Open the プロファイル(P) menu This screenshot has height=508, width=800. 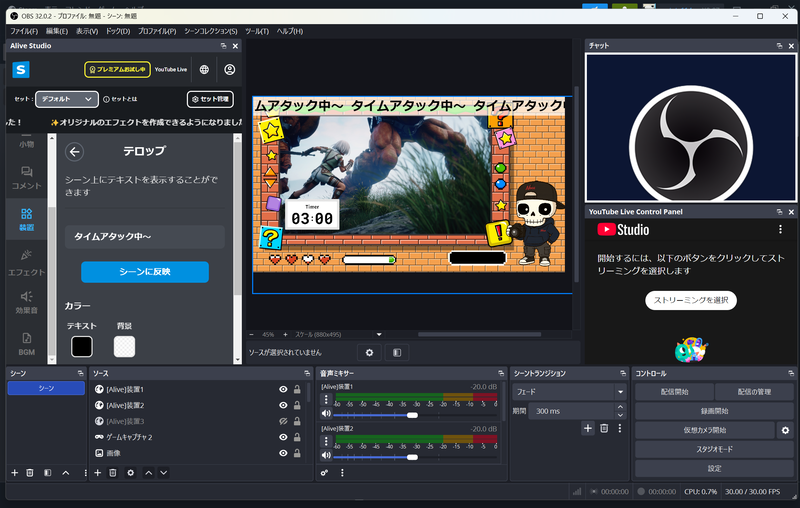click(157, 31)
